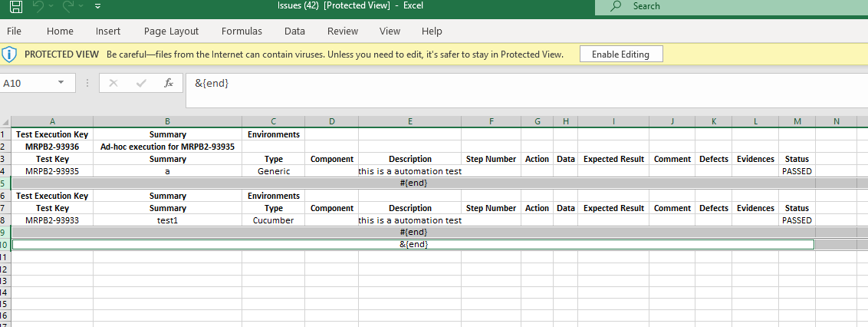Select row 1 header
This screenshot has width=868, height=327.
tap(5, 134)
